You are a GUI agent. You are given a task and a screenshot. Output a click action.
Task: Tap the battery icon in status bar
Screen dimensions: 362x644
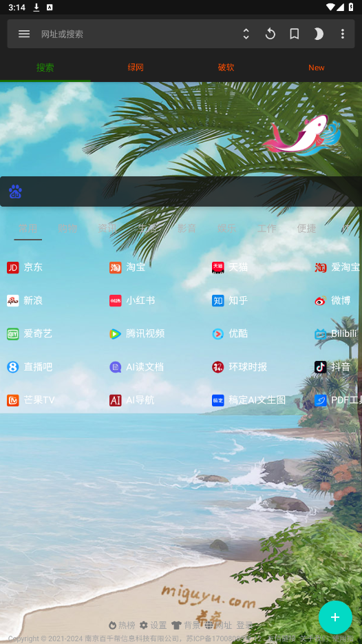tap(350, 7)
